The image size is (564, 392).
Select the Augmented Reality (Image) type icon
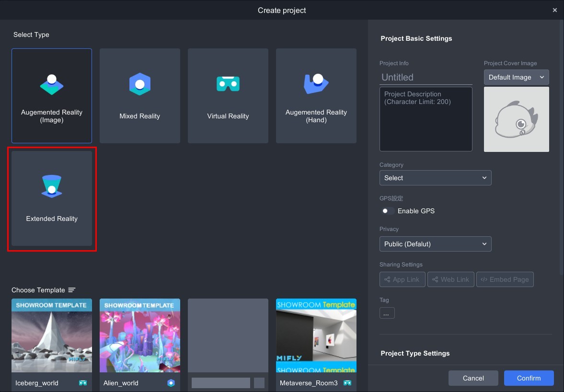coord(52,85)
